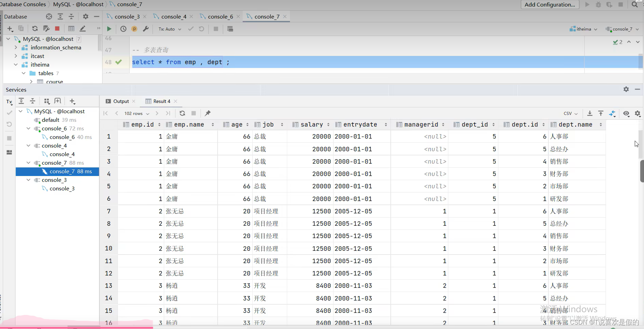The image size is (644, 329).
Task: Switch to console_4 editor tab
Action: 173,16
